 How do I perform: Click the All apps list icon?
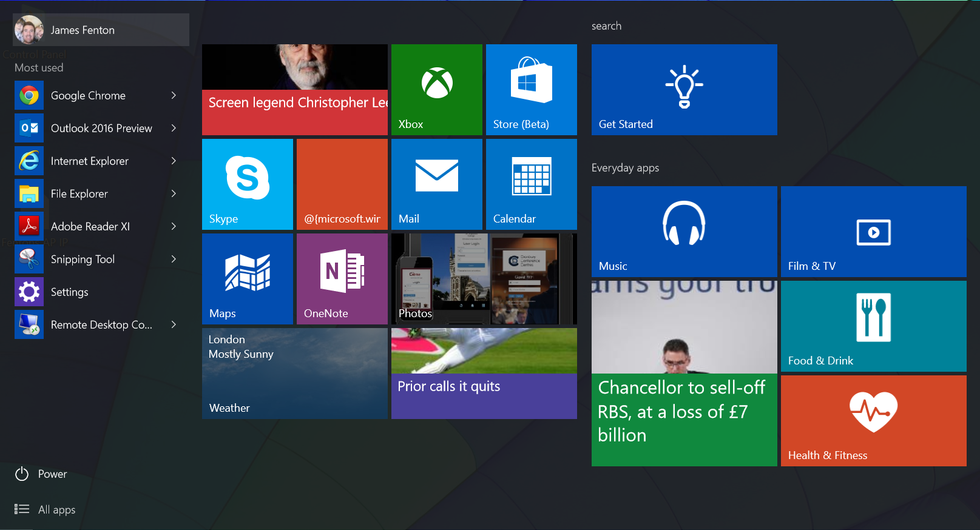(22, 509)
